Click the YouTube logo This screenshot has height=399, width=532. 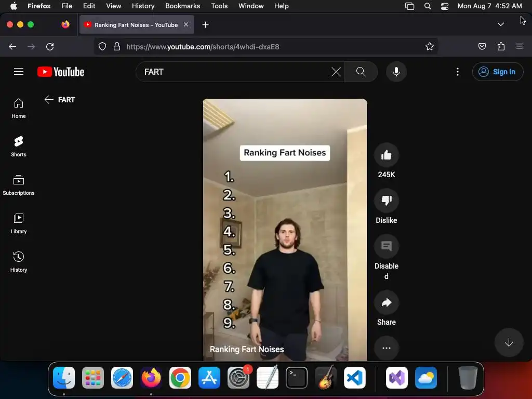pos(61,72)
